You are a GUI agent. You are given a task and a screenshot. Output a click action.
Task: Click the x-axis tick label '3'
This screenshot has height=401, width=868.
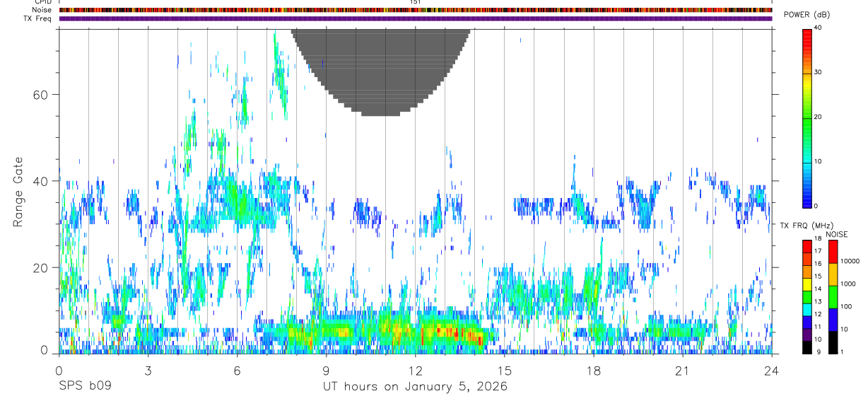(x=147, y=371)
